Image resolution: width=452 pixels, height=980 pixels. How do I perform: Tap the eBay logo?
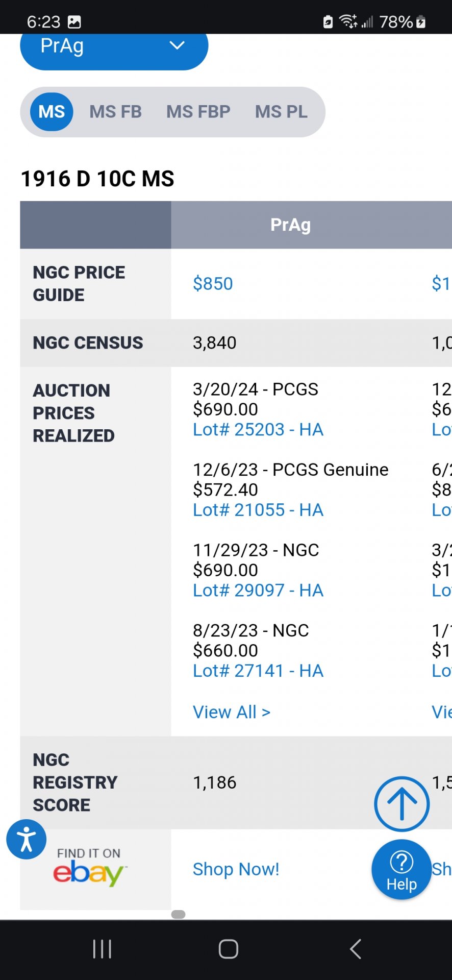point(89,873)
